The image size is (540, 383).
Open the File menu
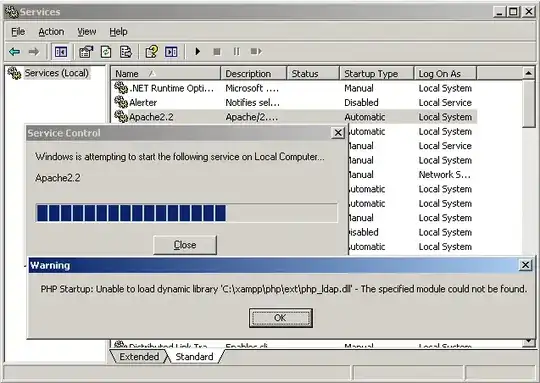click(x=18, y=32)
